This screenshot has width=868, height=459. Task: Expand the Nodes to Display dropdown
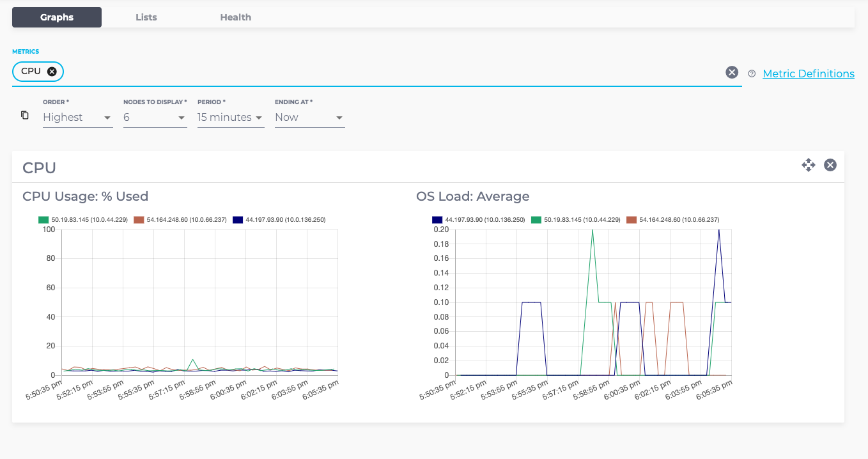(x=155, y=117)
